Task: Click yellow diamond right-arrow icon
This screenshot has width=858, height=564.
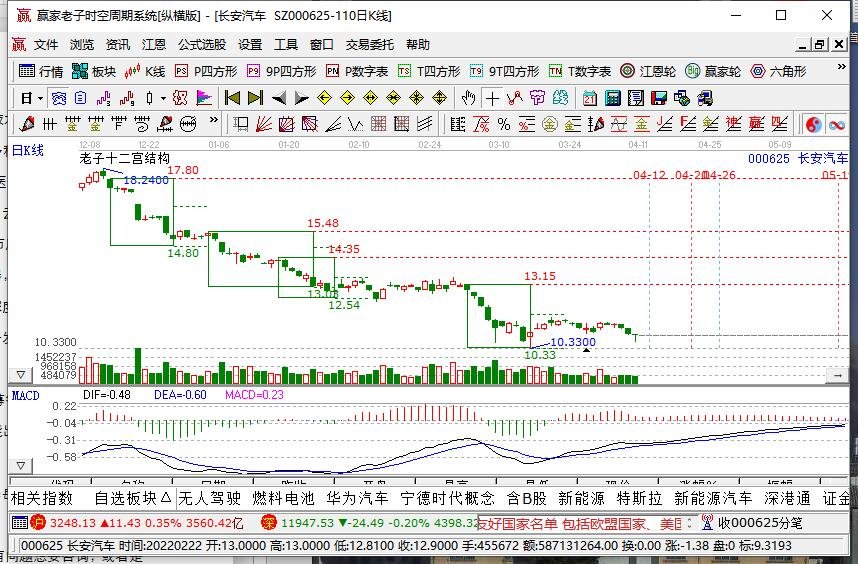Action: click(x=347, y=98)
